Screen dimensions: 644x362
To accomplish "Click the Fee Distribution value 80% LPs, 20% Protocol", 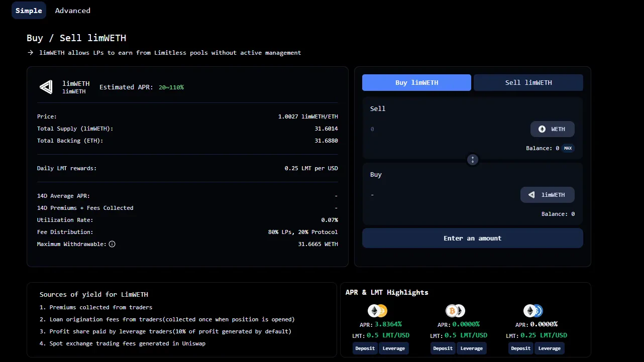I will (303, 232).
